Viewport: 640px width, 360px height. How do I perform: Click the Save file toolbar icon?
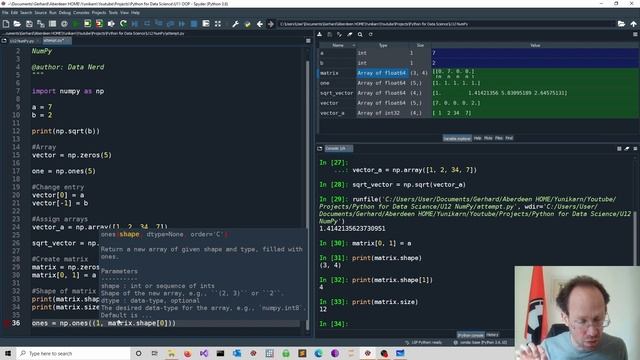(x=29, y=24)
